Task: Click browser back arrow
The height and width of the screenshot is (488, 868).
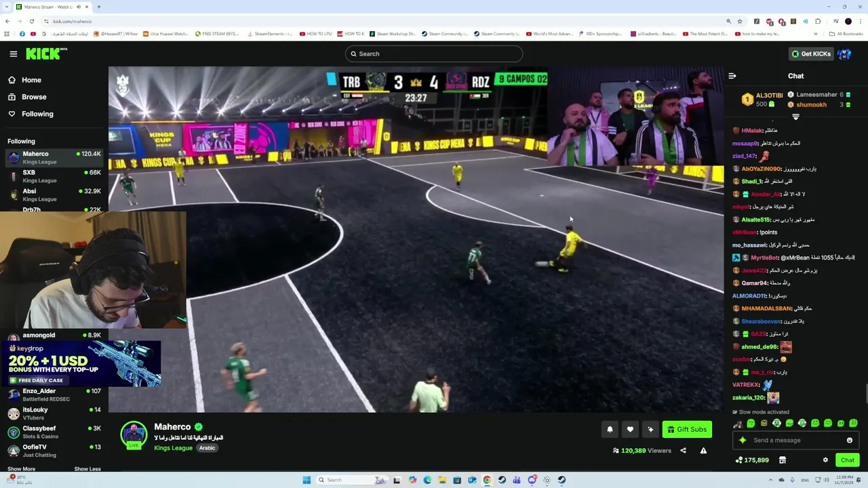Action: click(x=7, y=21)
